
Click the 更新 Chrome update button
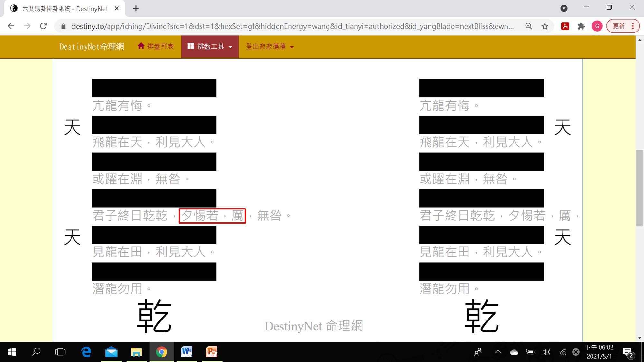(x=619, y=26)
